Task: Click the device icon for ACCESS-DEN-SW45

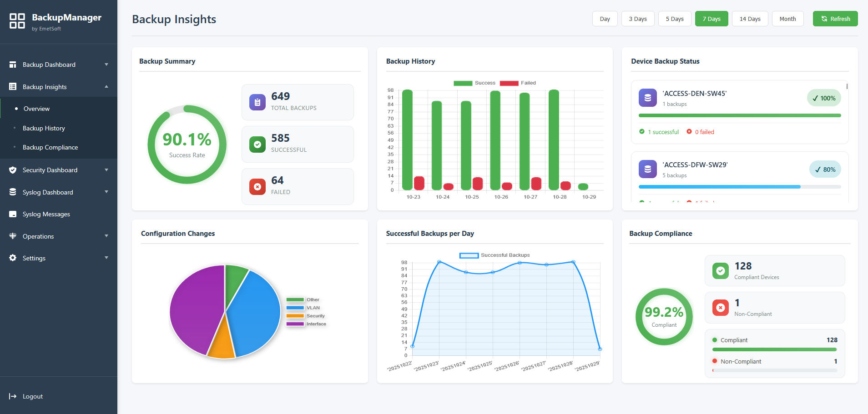Action: pyautogui.click(x=647, y=97)
